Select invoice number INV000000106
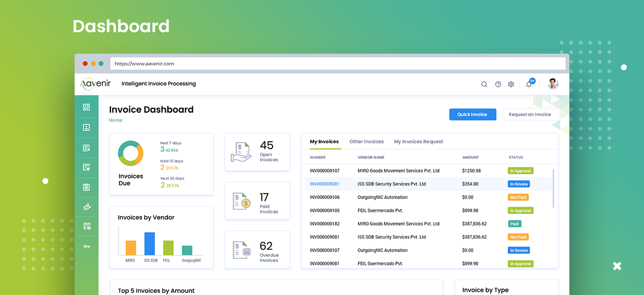 [x=325, y=197]
